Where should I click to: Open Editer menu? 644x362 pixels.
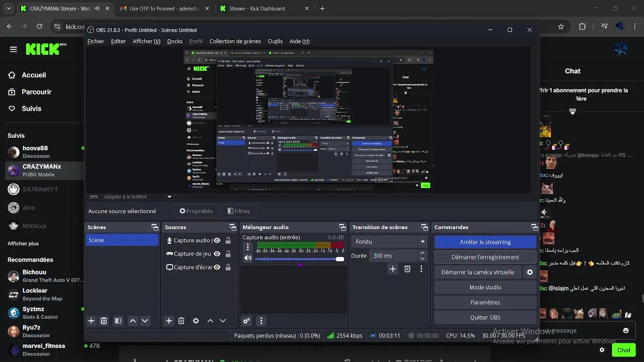118,41
